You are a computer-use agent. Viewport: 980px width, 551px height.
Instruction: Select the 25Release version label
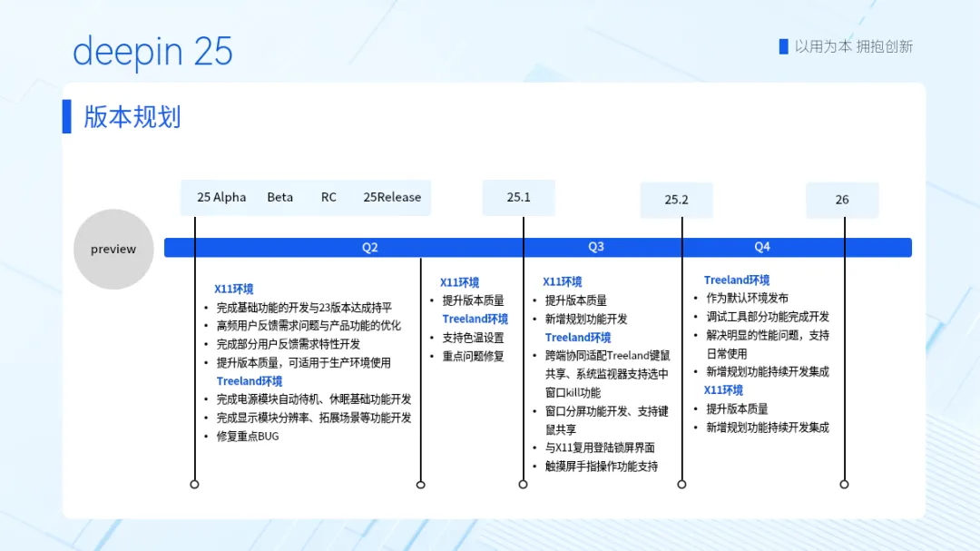coord(392,197)
